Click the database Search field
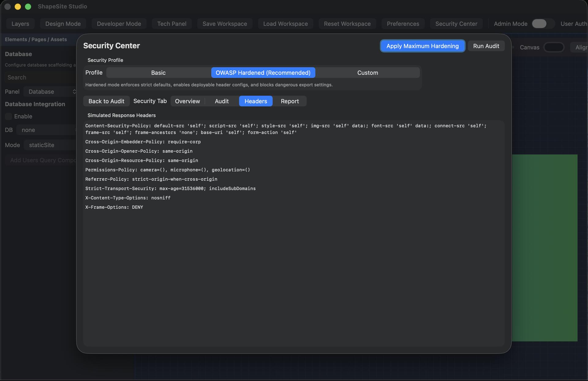 tap(40, 77)
